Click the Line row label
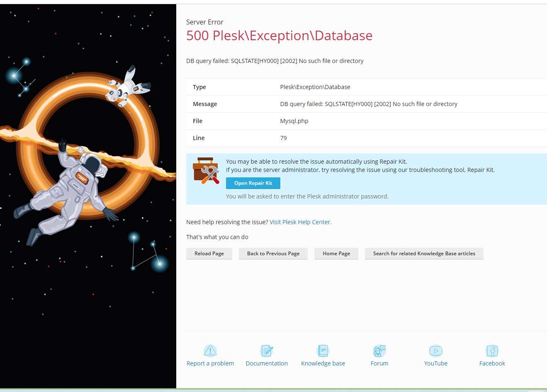Image resolution: width=547 pixels, height=392 pixels. coord(199,138)
